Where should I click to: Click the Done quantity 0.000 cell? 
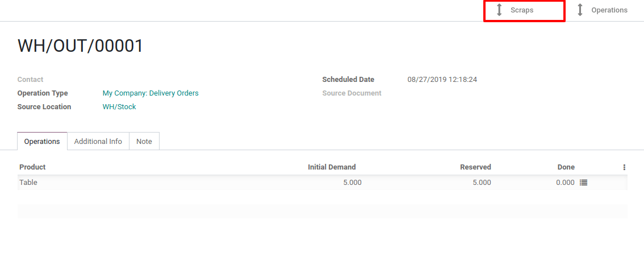[x=565, y=183]
